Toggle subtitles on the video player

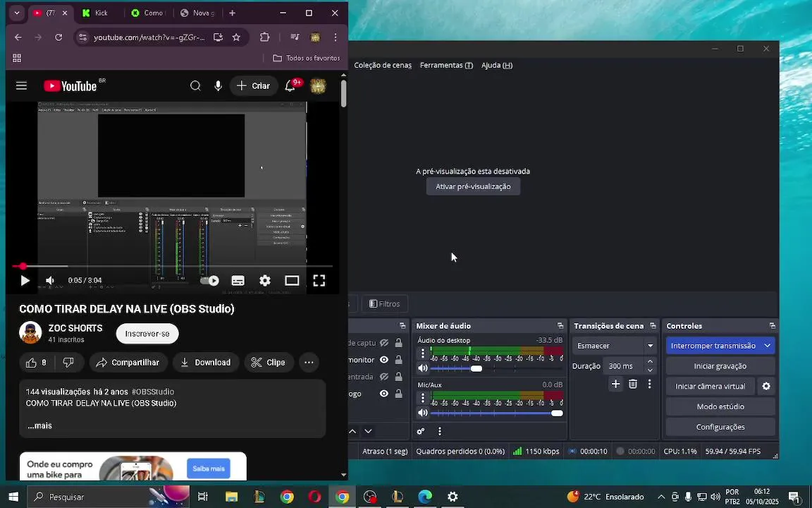coord(238,280)
